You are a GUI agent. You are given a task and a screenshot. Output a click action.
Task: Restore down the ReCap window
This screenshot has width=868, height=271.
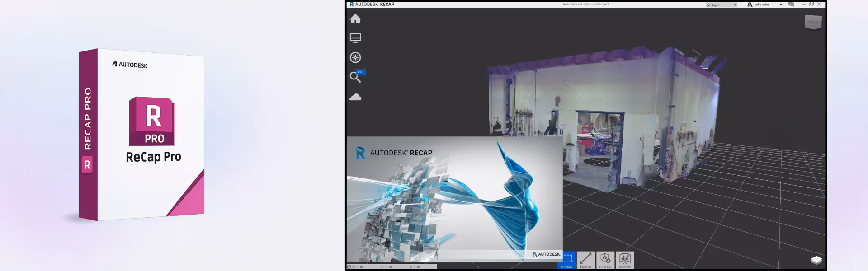(811, 4)
